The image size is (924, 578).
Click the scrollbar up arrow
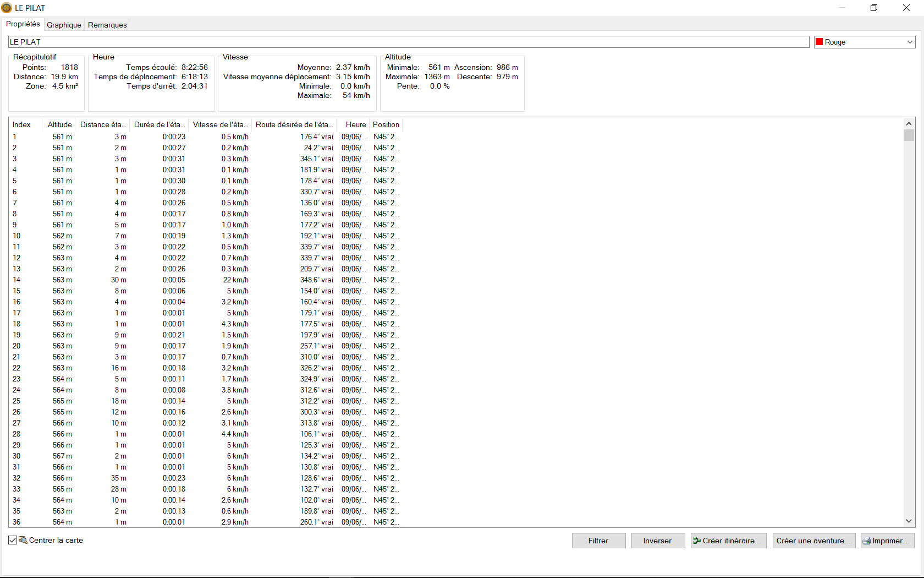tap(909, 124)
